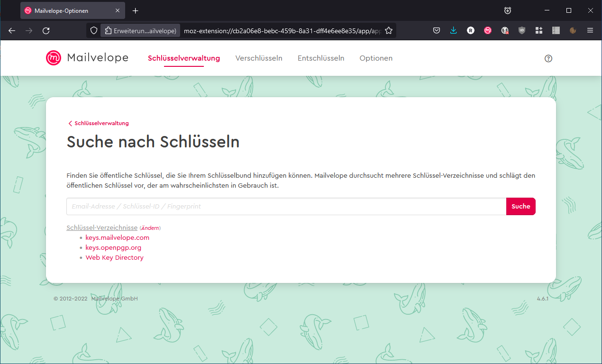
Task: Switch to the Verschlüsseln tab
Action: click(x=259, y=58)
